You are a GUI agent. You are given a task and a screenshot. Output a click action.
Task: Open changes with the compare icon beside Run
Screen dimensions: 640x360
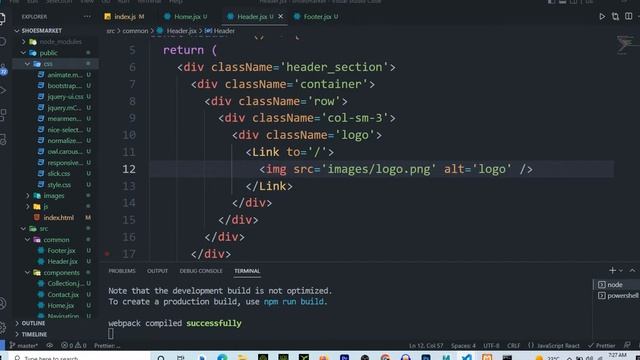coord(615,17)
